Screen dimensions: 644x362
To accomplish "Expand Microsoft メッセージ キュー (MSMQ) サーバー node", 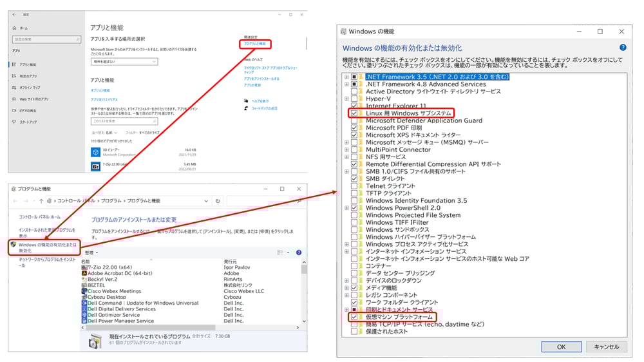I will pyautogui.click(x=346, y=142).
